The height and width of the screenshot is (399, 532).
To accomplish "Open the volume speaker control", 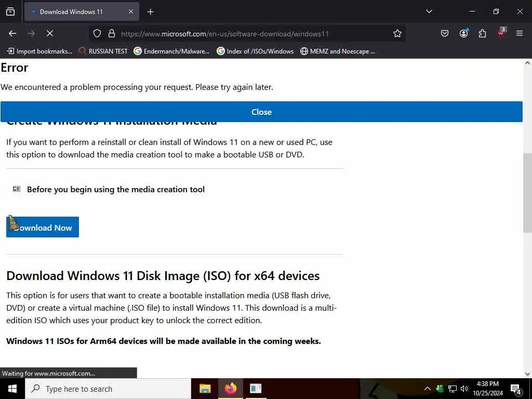I will (x=464, y=389).
